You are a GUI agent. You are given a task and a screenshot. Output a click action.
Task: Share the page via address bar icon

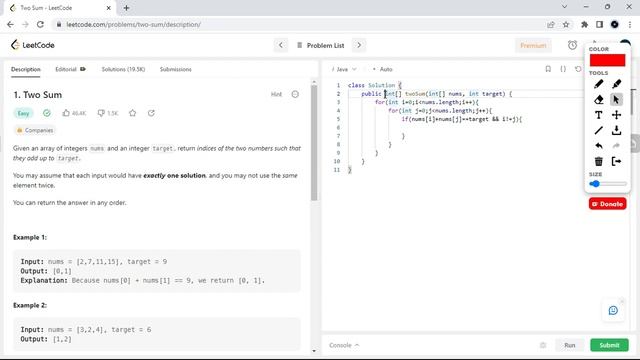(551, 24)
